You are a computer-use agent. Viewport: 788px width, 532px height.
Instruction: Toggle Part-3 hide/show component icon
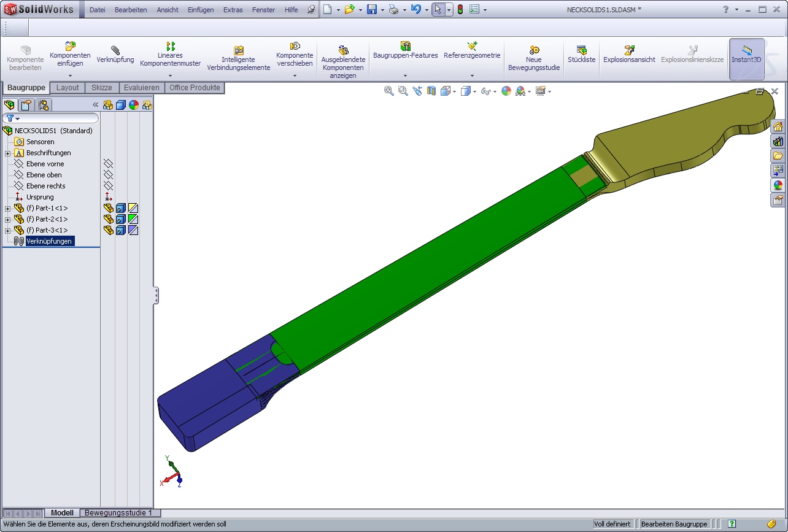click(108, 230)
